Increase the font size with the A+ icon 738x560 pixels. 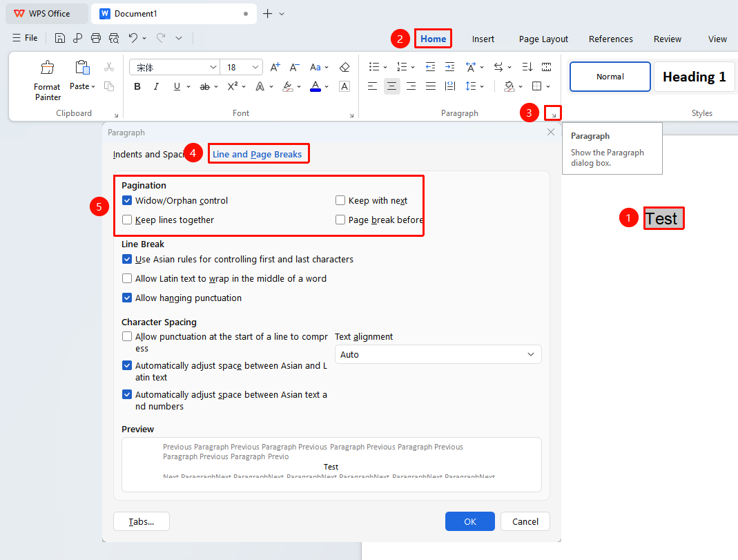click(x=275, y=67)
